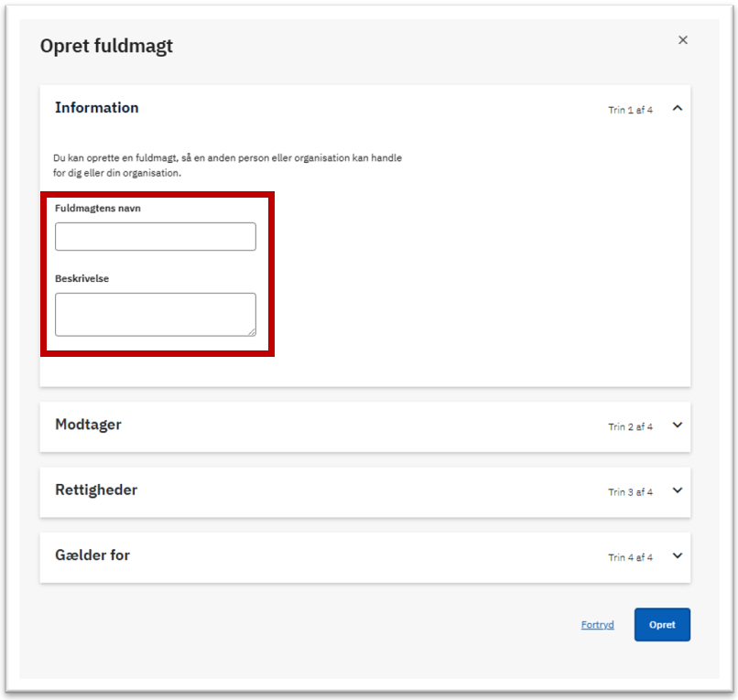Viewport: 738px width, 700px height.
Task: Click the Trin 4 af 4 label
Action: 630,557
